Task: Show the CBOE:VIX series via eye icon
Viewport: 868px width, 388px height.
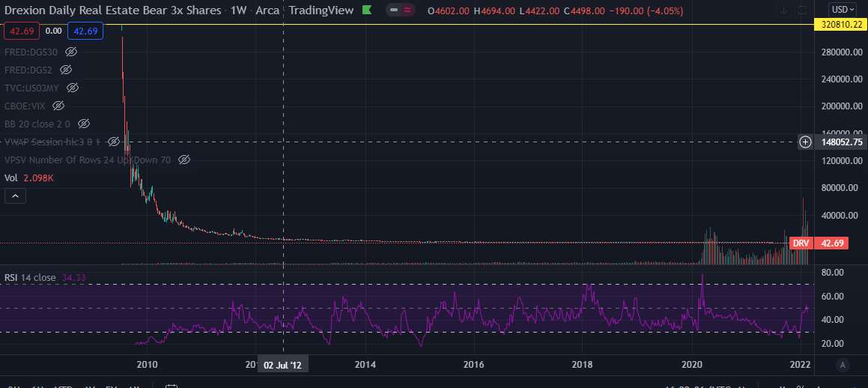Action: pos(58,105)
